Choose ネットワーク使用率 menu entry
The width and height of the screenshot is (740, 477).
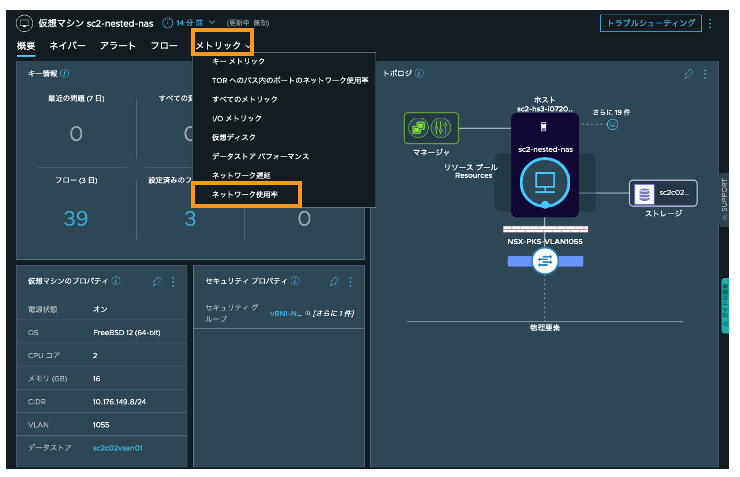point(245,194)
